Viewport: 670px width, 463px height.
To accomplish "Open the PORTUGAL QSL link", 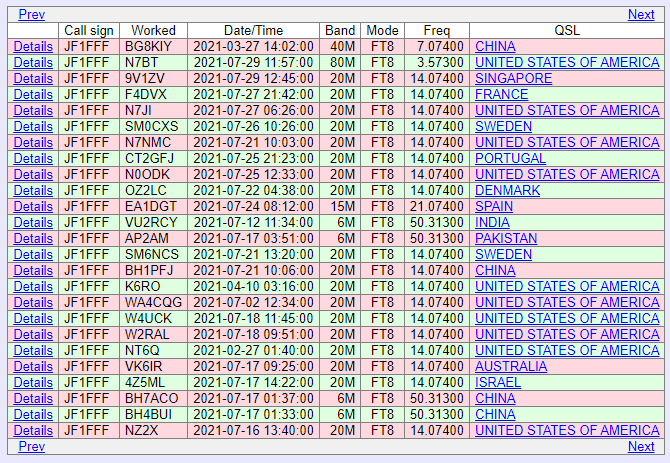I will 511,158.
